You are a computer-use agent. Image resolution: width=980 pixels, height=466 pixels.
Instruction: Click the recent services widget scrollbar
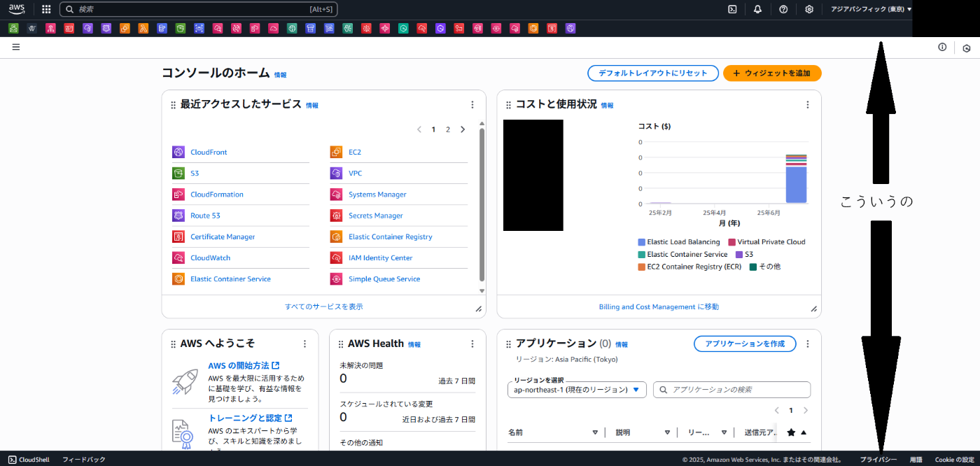click(482, 205)
